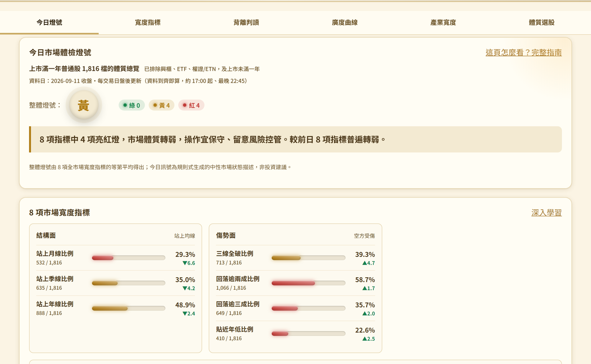Click the 站上月線比例 progress bar

[x=129, y=258]
